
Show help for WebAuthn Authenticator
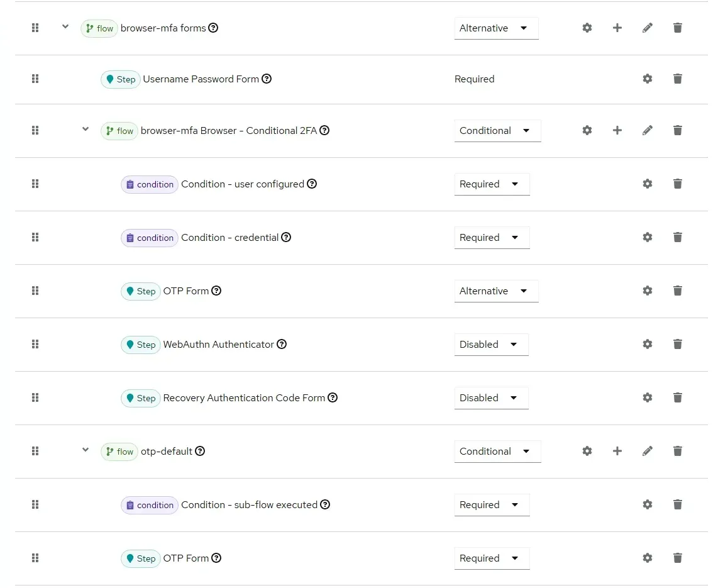[x=282, y=344]
